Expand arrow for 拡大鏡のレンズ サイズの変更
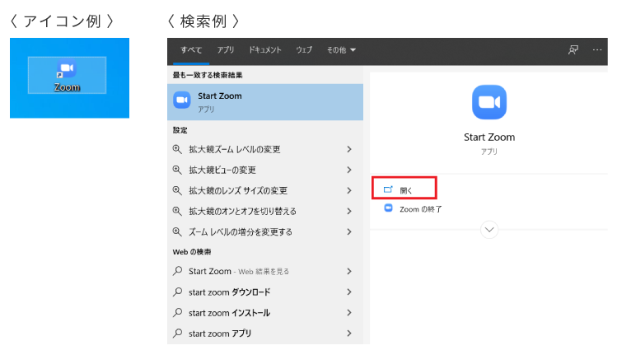 (349, 190)
